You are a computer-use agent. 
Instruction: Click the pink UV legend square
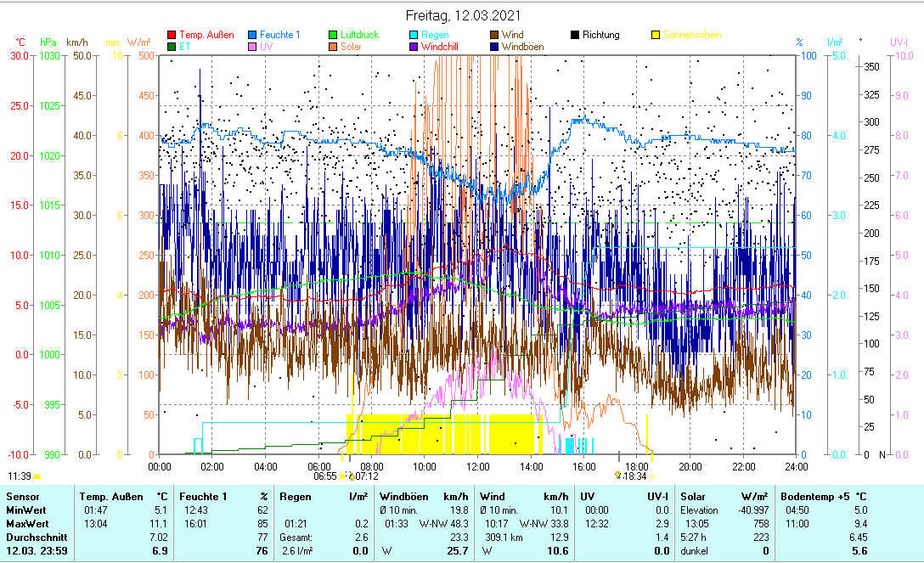(251, 47)
